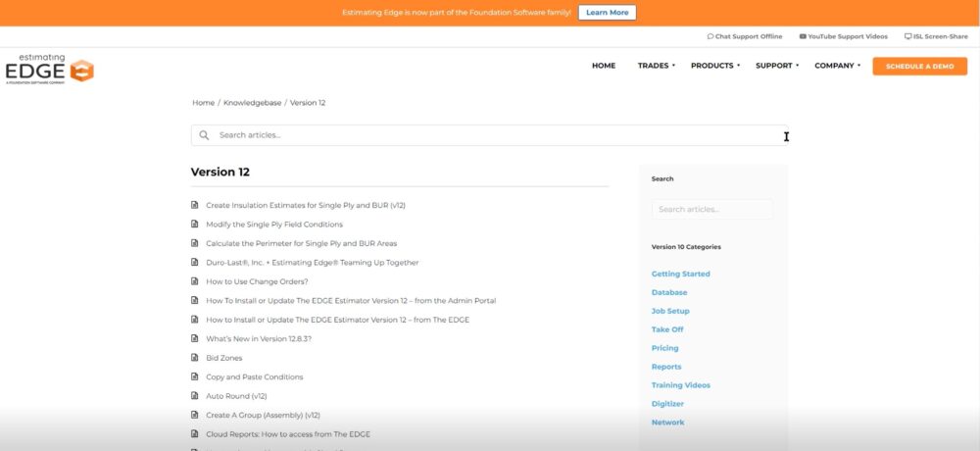Open What's New in Version 12.8.3 article

[259, 339]
